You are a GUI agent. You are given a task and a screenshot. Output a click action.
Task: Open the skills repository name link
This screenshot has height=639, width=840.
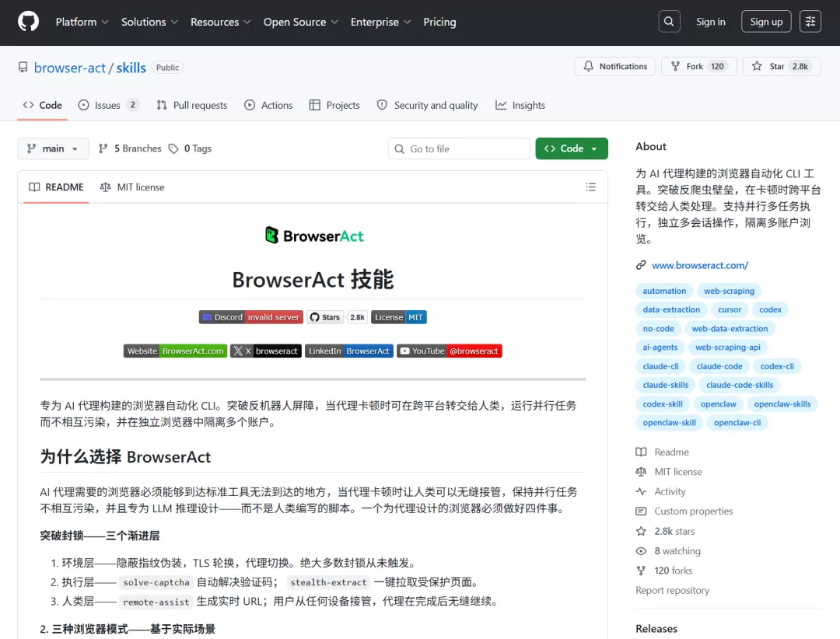[x=131, y=68]
